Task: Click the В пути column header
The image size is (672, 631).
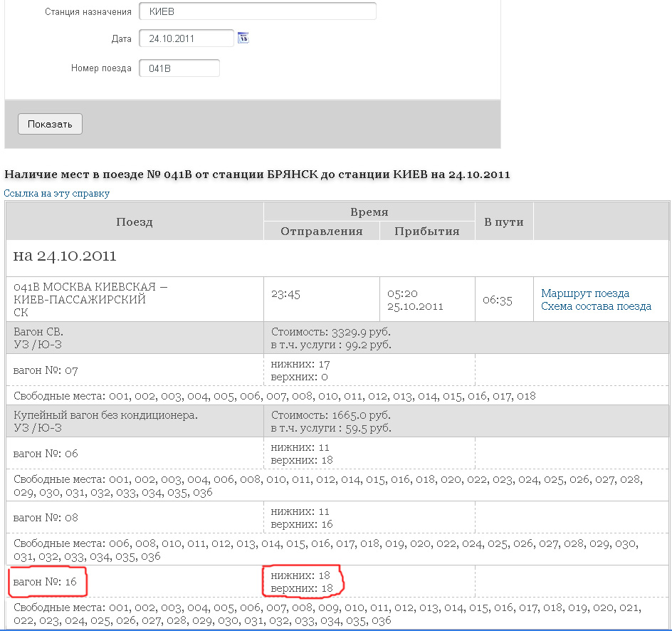Action: (x=503, y=221)
